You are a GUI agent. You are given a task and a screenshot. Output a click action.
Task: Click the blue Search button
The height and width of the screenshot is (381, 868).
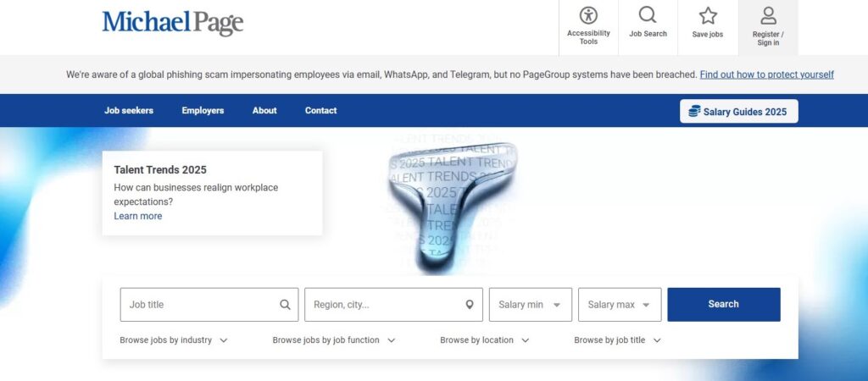[x=724, y=304]
